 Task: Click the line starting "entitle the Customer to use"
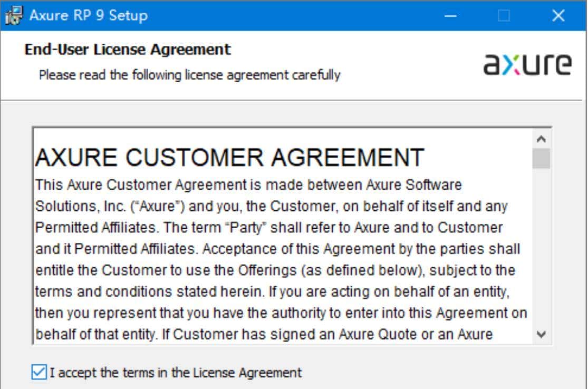pyautogui.click(x=275, y=270)
